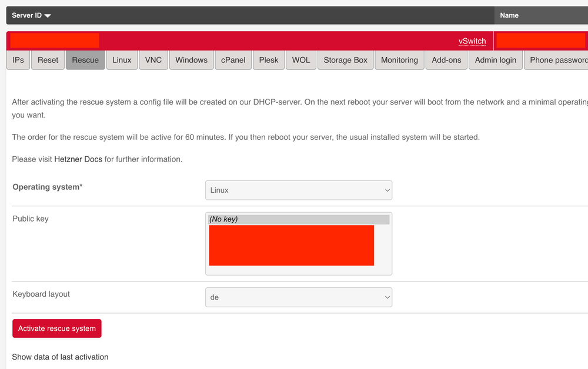Switch to the cPanel tab
588x369 pixels.
pos(233,60)
